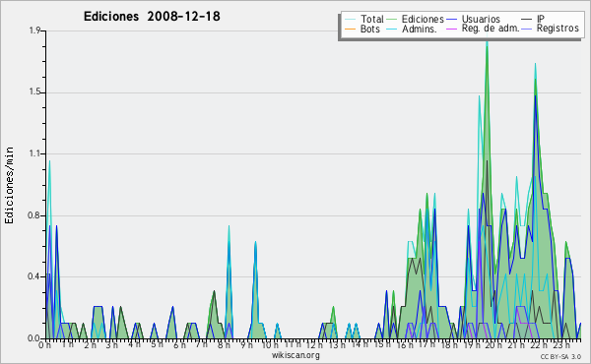Click the blue Usuarios line swatch in legend
Screen dimensions: 591x364
point(451,20)
